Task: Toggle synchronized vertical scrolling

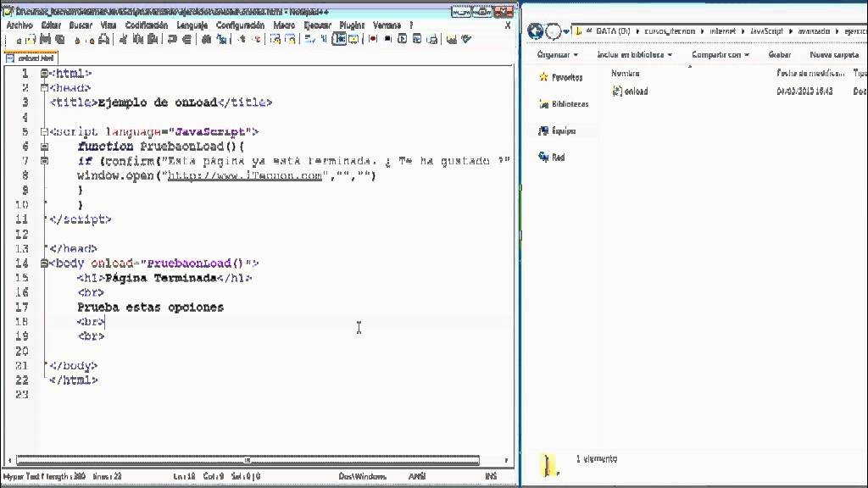Action: point(275,39)
